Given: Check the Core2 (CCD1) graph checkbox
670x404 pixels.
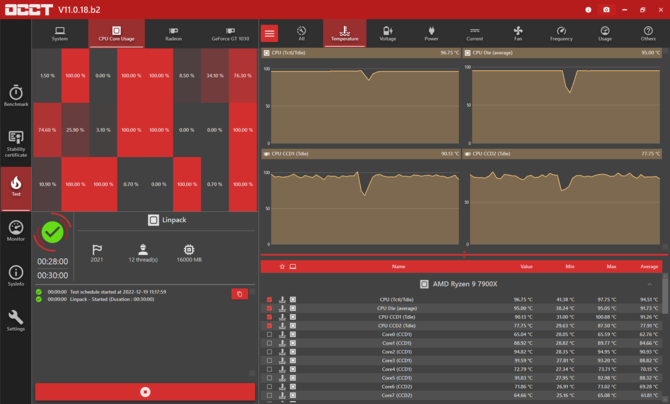Looking at the screenshot, I should point(269,352).
